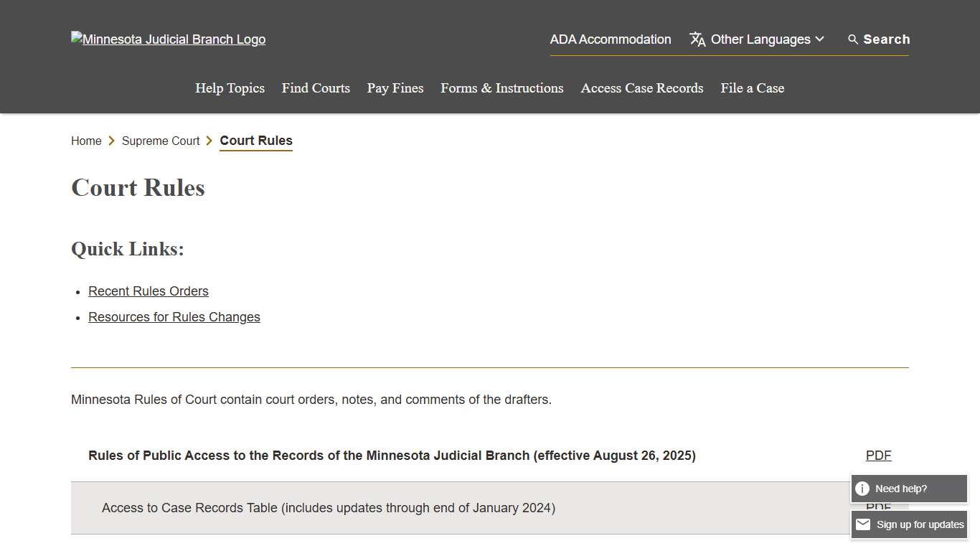Image resolution: width=980 pixels, height=551 pixels.
Task: Open the PDF for Rules of Public Access
Action: point(878,456)
